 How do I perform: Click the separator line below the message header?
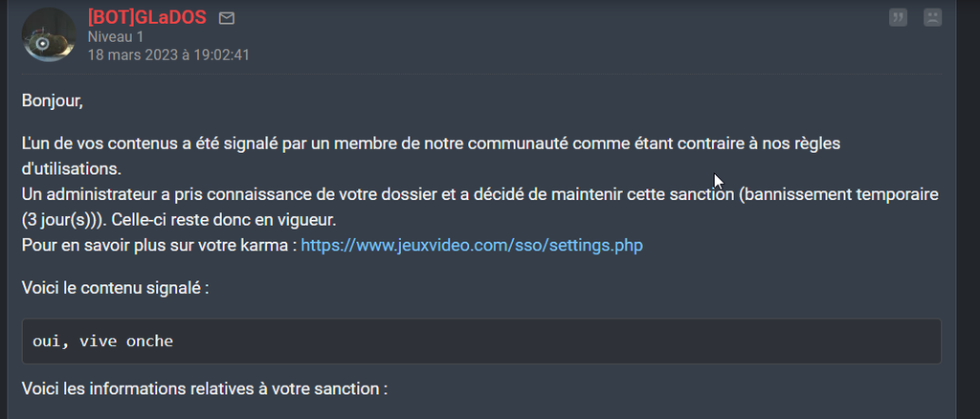481,75
